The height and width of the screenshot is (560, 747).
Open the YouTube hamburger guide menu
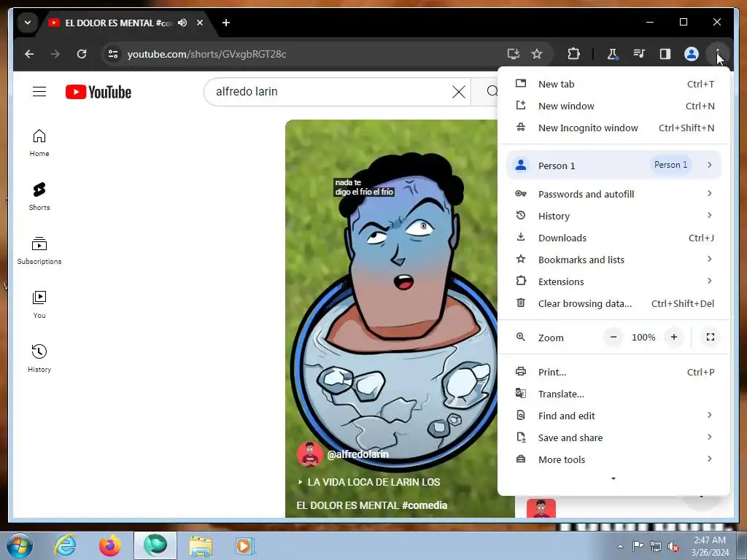pyautogui.click(x=39, y=91)
